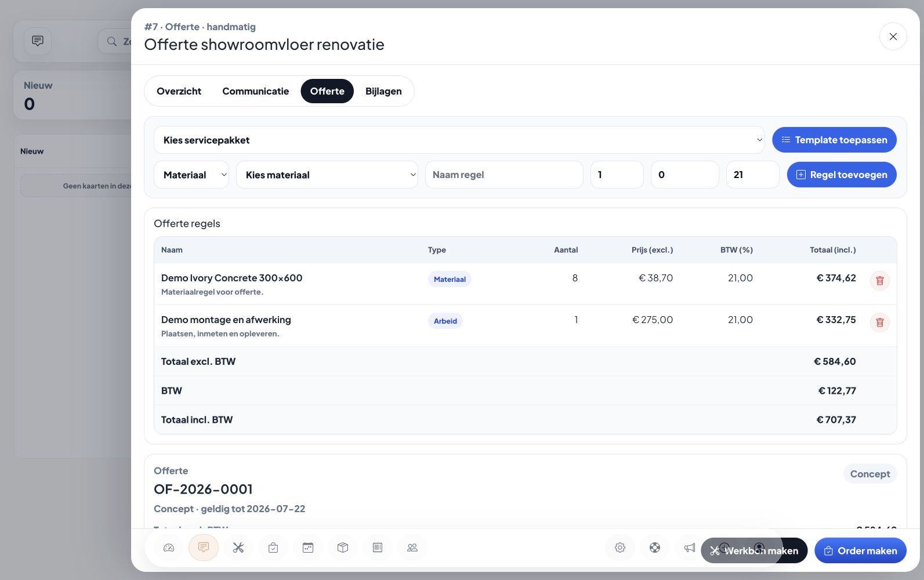
Task: Open the box inventory icon in bottom bar
Action: tap(343, 548)
